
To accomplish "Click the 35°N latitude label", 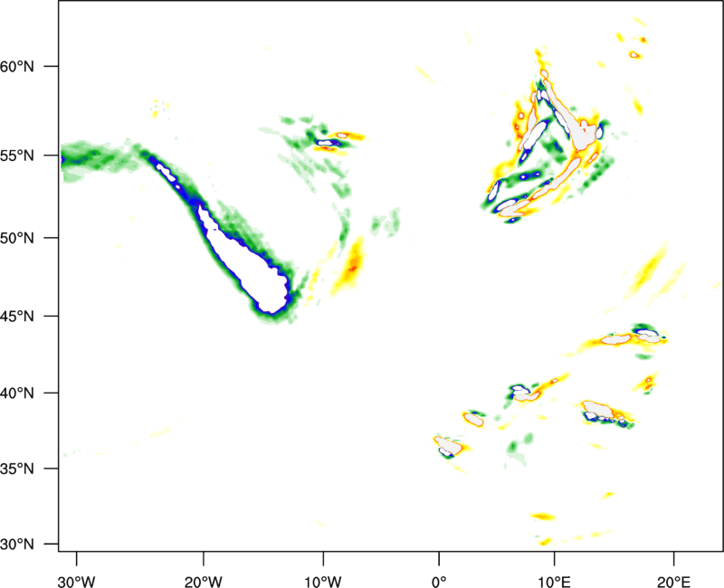I will tap(17, 469).
